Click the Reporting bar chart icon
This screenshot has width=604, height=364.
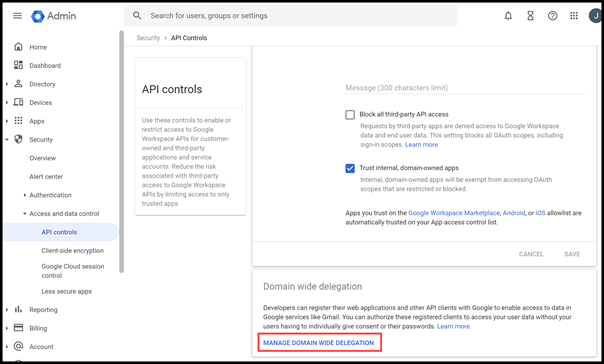point(18,309)
